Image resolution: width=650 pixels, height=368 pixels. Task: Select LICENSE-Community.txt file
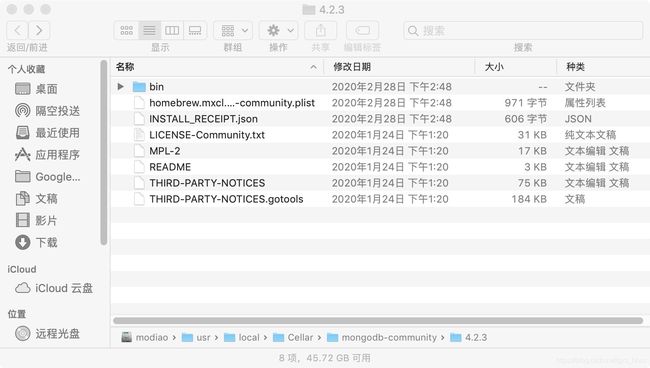[381, 135]
